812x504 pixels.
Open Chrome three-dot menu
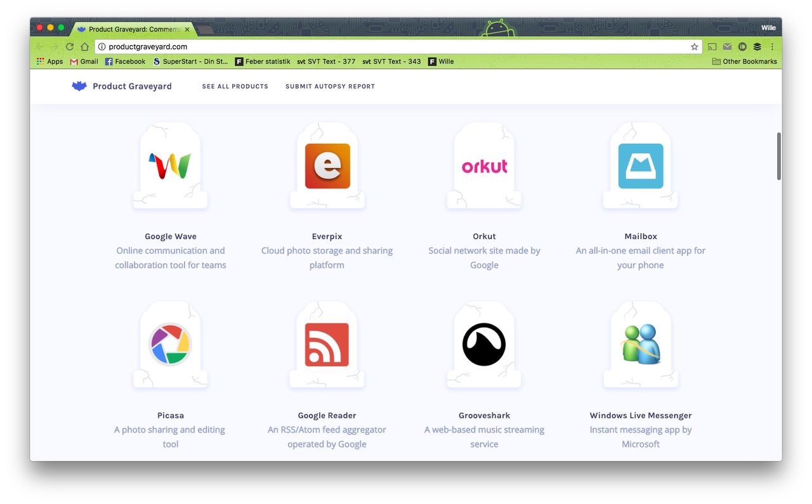click(x=772, y=47)
